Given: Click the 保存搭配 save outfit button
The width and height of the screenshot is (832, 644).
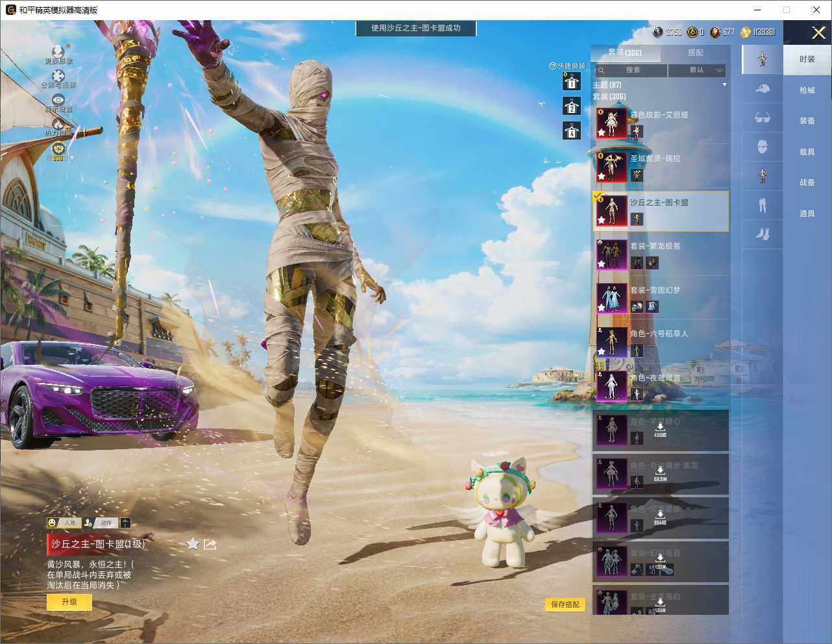Looking at the screenshot, I should tap(565, 604).
